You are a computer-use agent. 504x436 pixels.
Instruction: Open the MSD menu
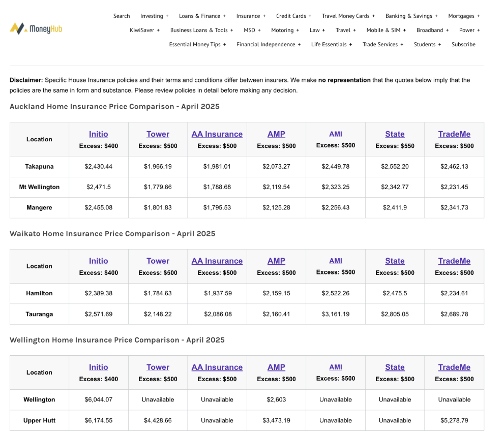[252, 30]
